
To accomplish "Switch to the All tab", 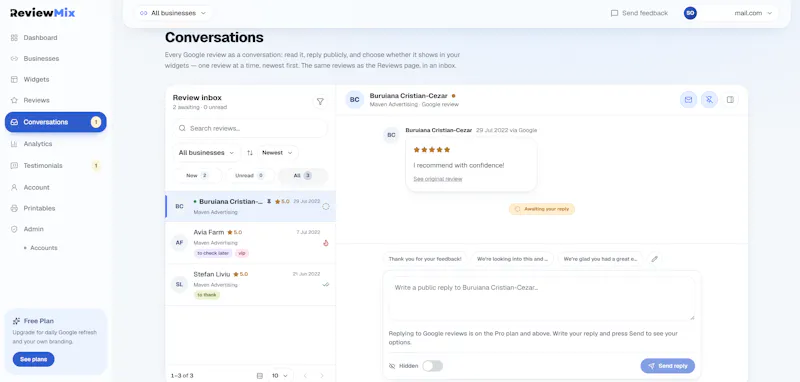I will [303, 175].
